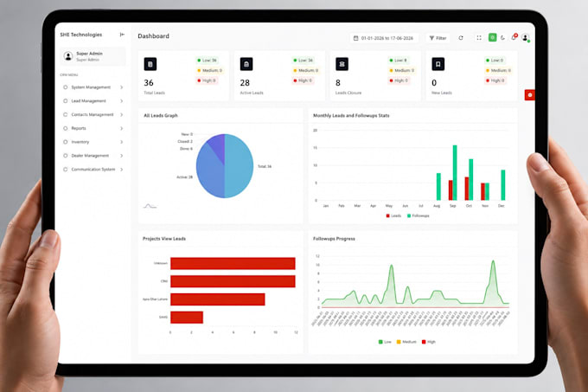Open notifications bell with red badge
This screenshot has width=588, height=392.
tap(514, 37)
